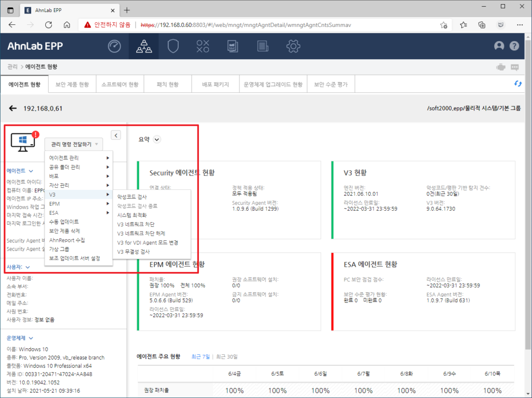Viewport: 532px width, 398px height.
Task: Open the dashboard via the speedometer icon
Action: pyautogui.click(x=114, y=46)
